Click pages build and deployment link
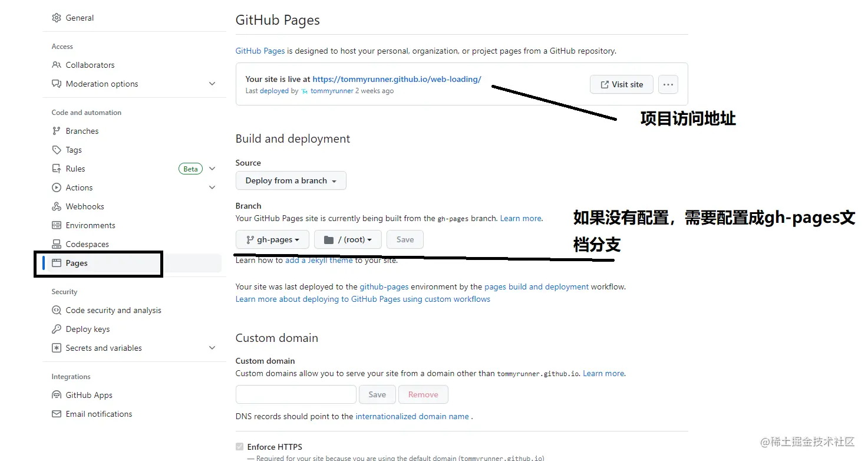The image size is (868, 461). click(536, 287)
